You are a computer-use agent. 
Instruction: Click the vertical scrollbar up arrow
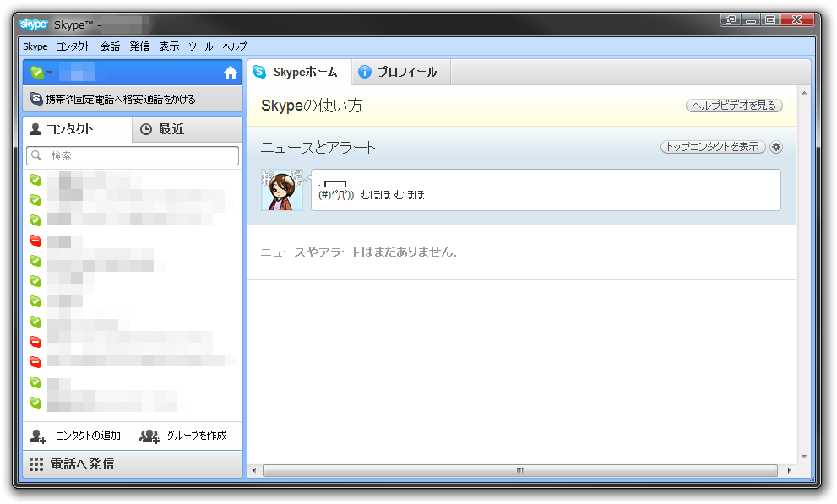pyautogui.click(x=804, y=93)
